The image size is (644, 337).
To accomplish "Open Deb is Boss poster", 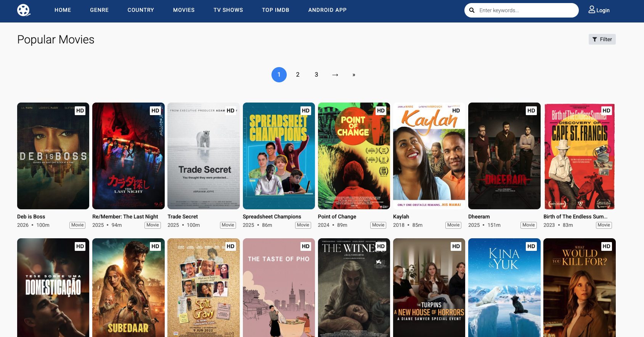I will [x=53, y=156].
